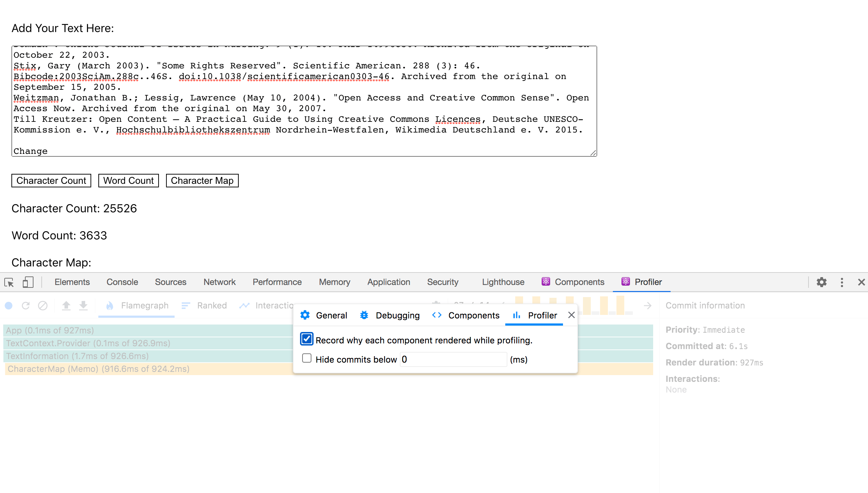The height and width of the screenshot is (493, 868).
Task: Open the Components settings tab
Action: 466,315
